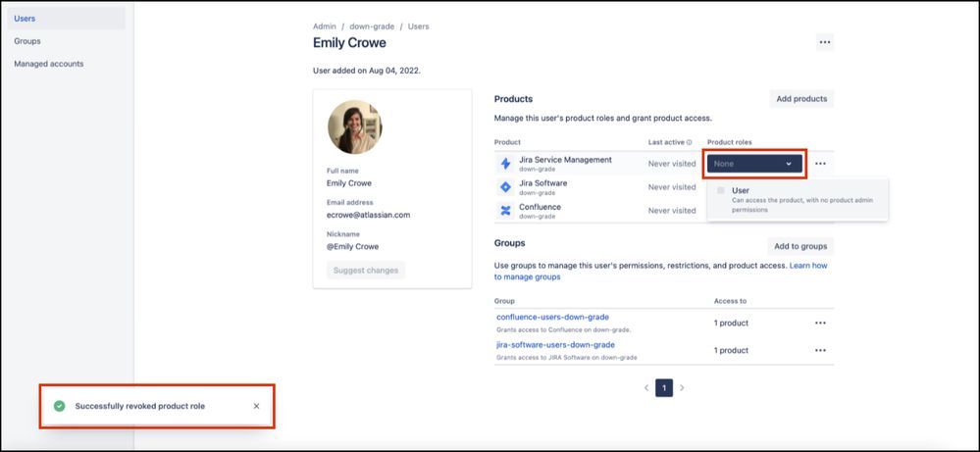Click the Last active info icon
980x452 pixels.
tap(690, 142)
